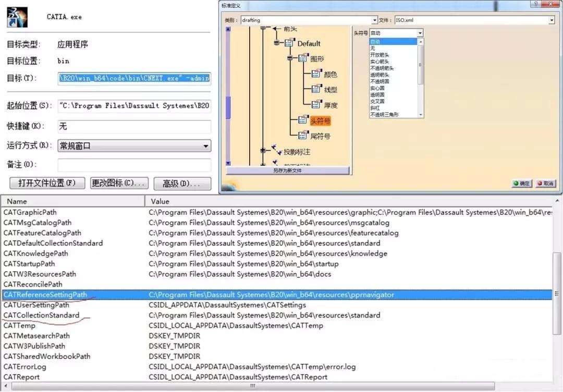
Task: Open the 类别 drafting dropdown
Action: click(x=374, y=20)
